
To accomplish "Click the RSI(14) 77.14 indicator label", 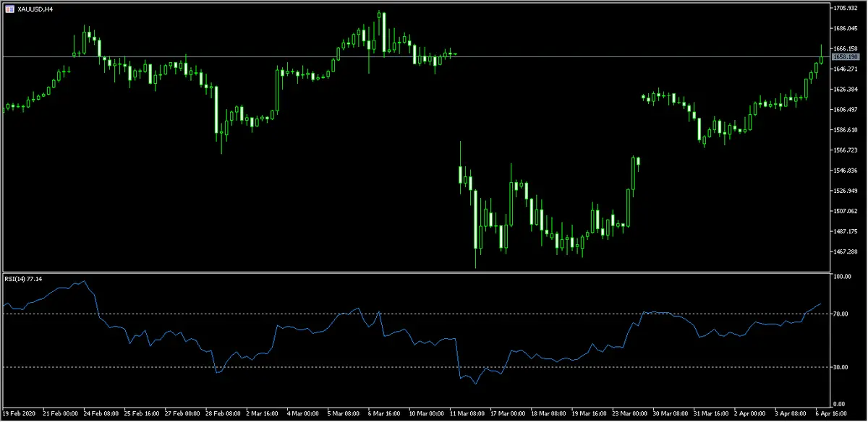I will [x=24, y=279].
